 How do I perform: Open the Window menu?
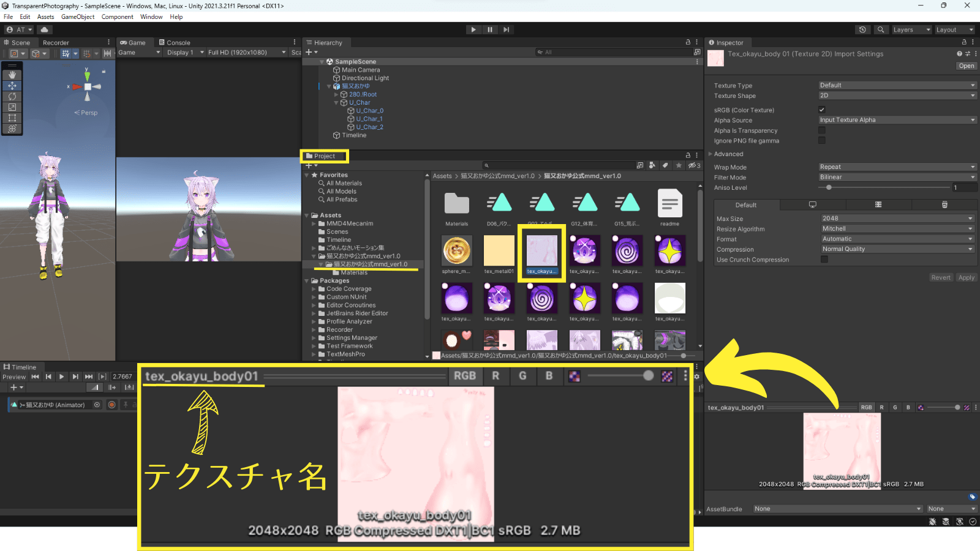click(x=151, y=17)
